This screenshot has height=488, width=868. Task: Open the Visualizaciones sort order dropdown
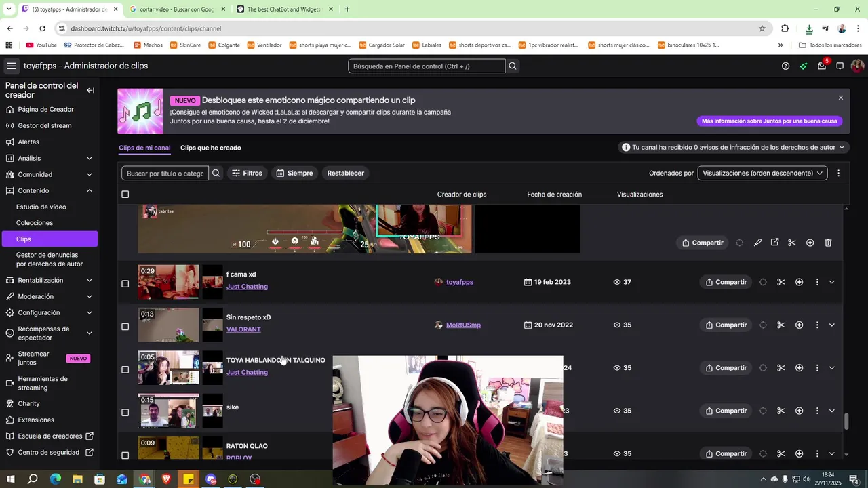762,173
